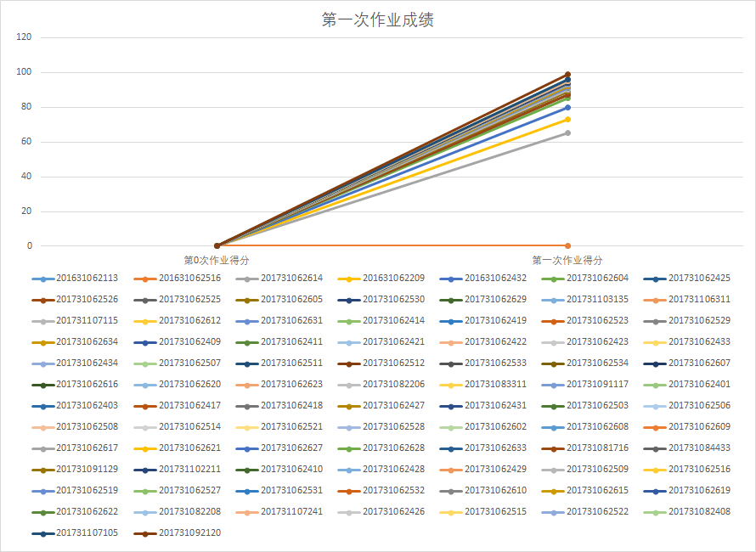756x552 pixels.
Task: Select legend entry 201631062516
Action: pos(178,279)
